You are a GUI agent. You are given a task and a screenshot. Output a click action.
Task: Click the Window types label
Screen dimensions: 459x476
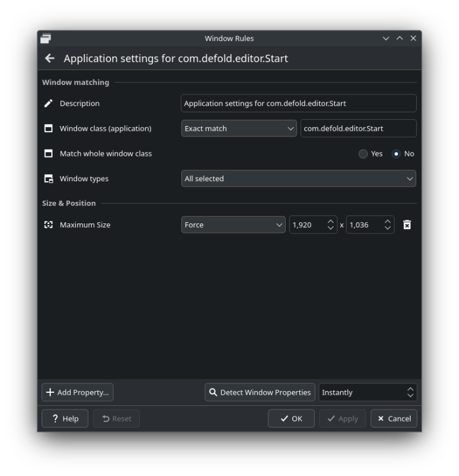point(84,179)
